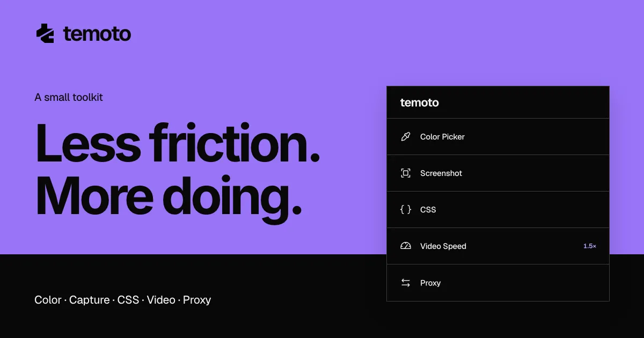The image size is (644, 338).
Task: Open the Color Picker menu item
Action: point(498,137)
